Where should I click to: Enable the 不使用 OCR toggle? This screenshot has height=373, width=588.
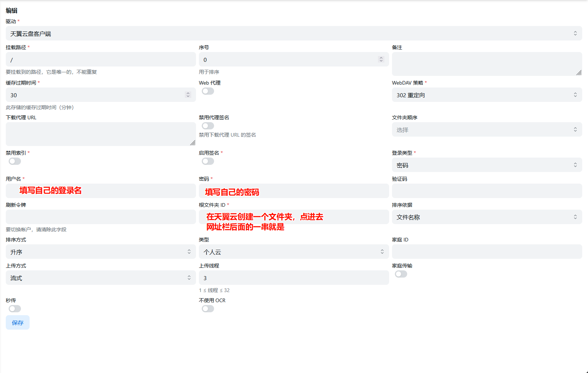coord(208,309)
